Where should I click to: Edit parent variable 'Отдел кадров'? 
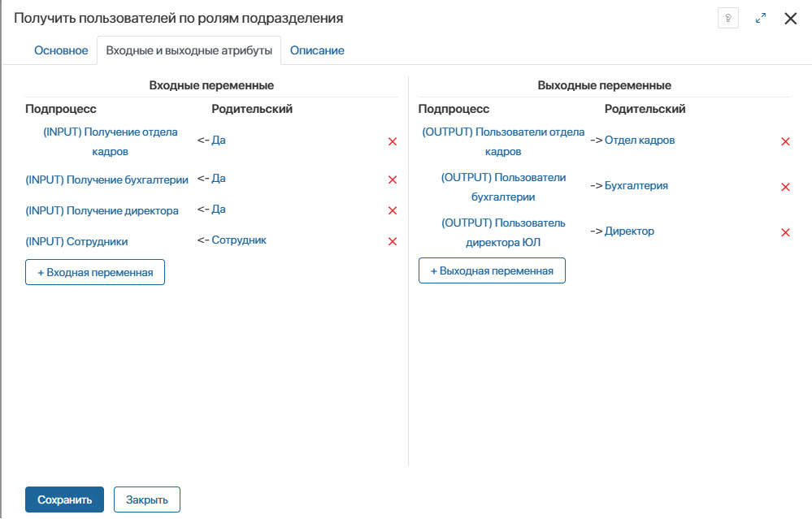[640, 140]
